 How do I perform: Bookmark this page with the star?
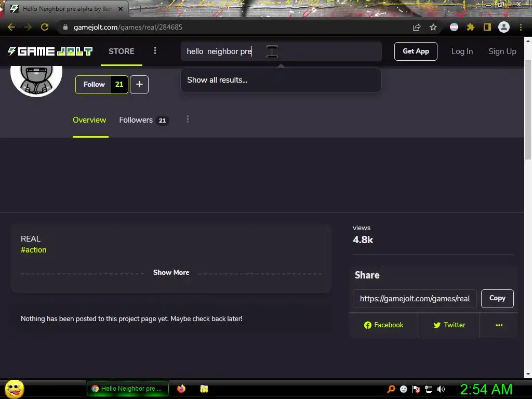tap(433, 27)
